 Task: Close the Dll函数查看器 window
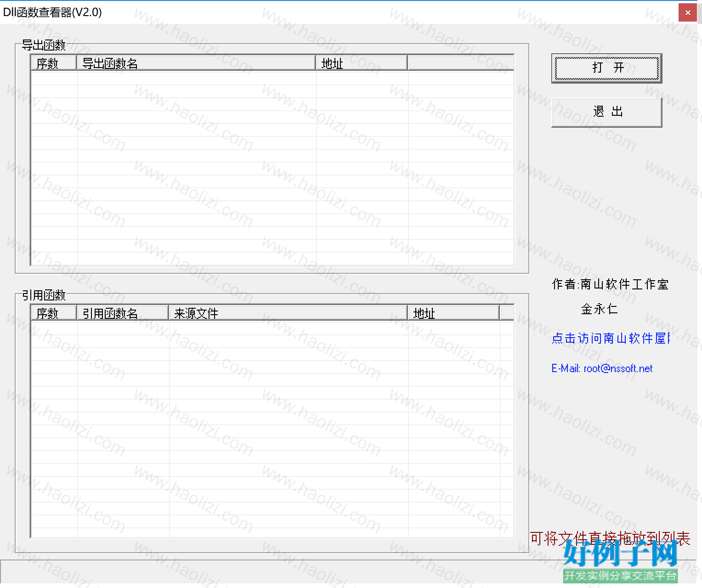pyautogui.click(x=687, y=12)
